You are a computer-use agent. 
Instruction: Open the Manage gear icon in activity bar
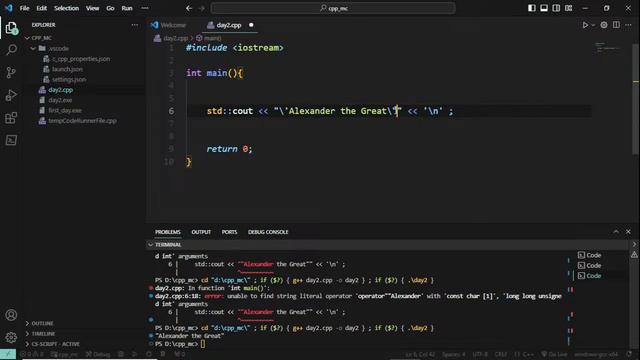(11, 337)
